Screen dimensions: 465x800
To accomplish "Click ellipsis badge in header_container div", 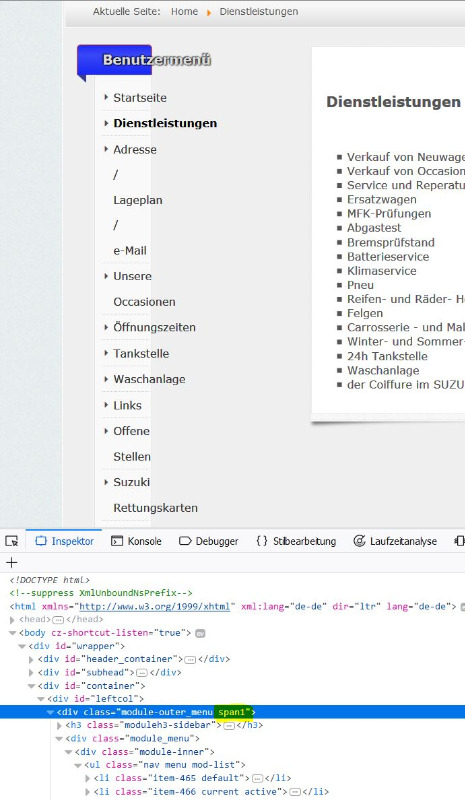I will (x=190, y=660).
